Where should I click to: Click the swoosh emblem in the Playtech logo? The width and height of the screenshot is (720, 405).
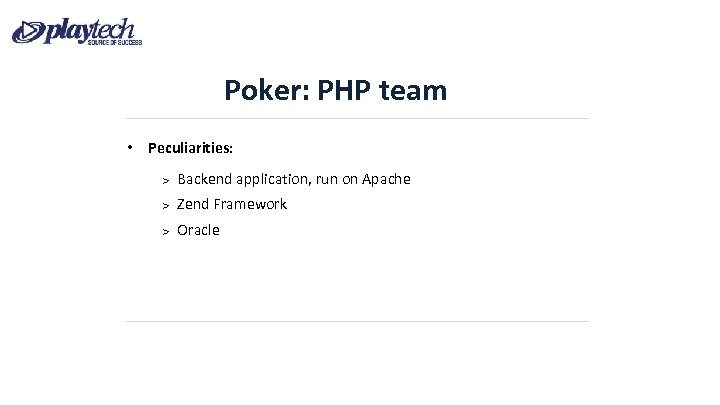click(x=28, y=33)
